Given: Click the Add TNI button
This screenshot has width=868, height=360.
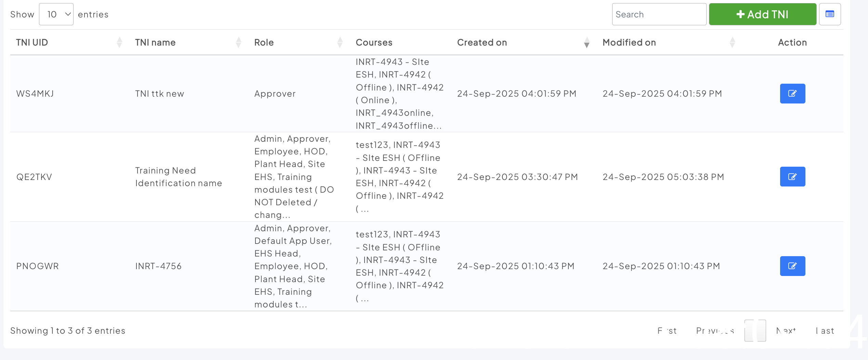Looking at the screenshot, I should (x=762, y=14).
